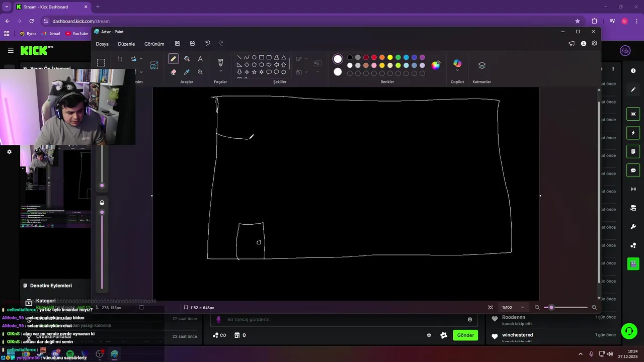Screen dimensions: 644x362
Task: Open the Düzenle menu
Action: [126, 44]
